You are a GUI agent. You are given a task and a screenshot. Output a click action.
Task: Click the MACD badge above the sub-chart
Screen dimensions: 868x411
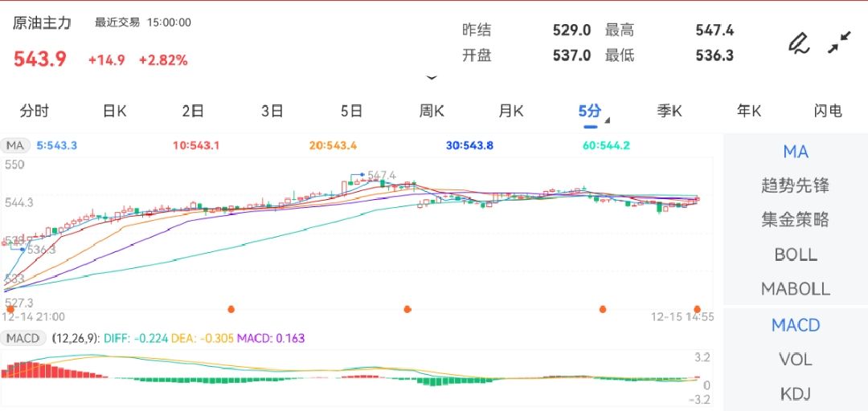coord(23,338)
